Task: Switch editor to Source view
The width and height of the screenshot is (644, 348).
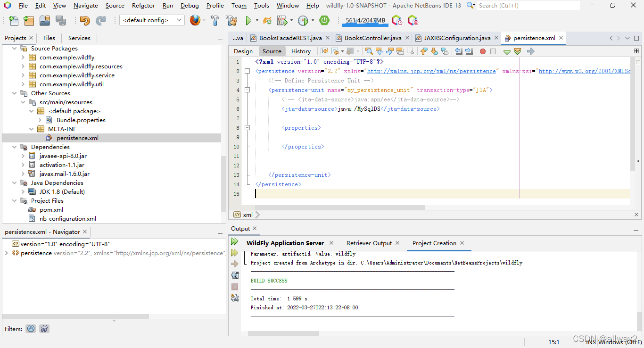Action: [x=272, y=51]
